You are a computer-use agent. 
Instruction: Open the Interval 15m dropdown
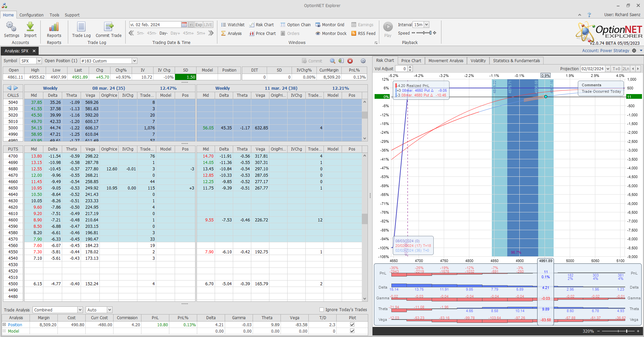point(426,25)
